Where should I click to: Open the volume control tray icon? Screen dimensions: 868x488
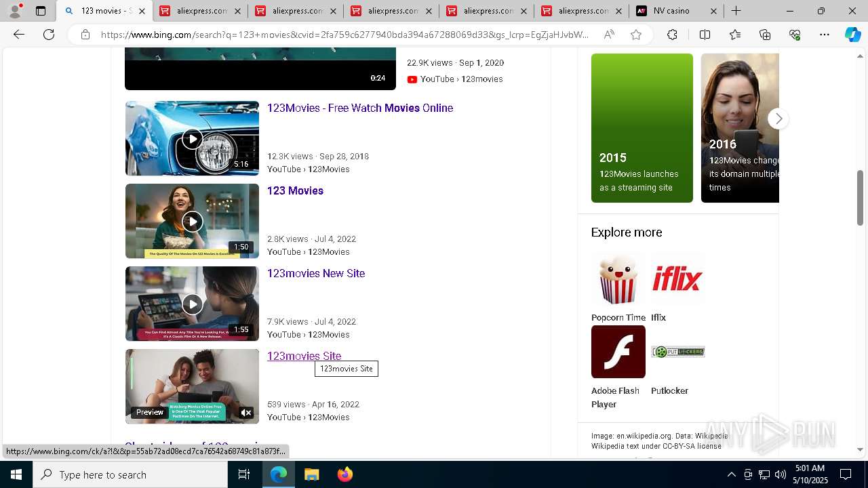point(781,474)
